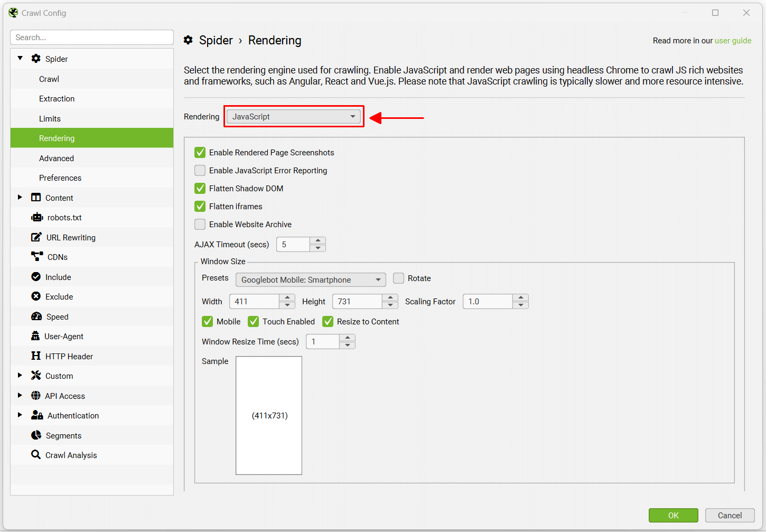Collapse the Spider tree section
The width and height of the screenshot is (766, 532).
20,59
